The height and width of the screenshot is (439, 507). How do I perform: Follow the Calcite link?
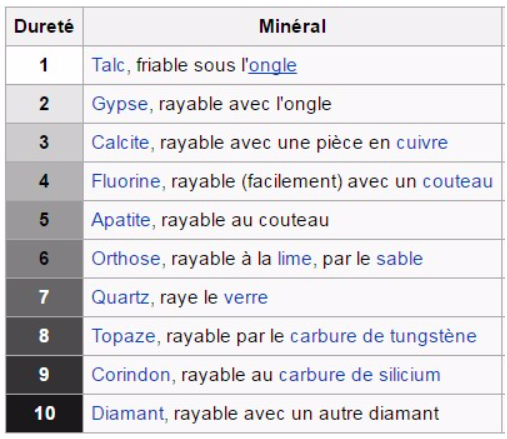click(x=121, y=143)
